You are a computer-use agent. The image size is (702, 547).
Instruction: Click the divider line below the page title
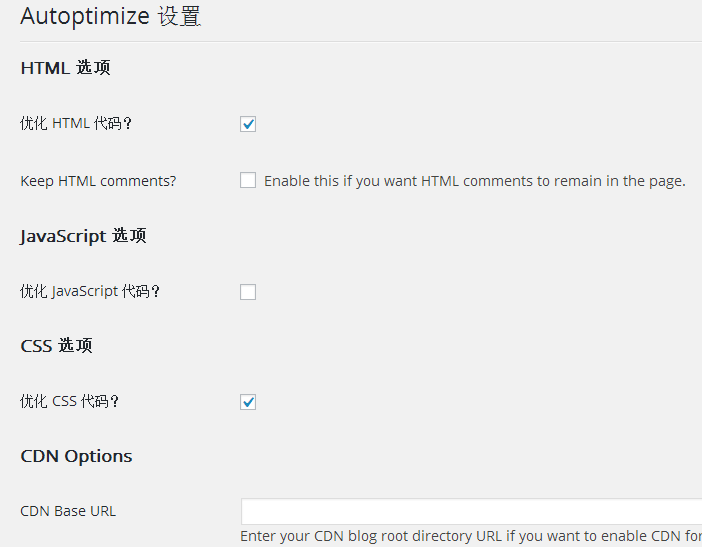pyautogui.click(x=360, y=42)
